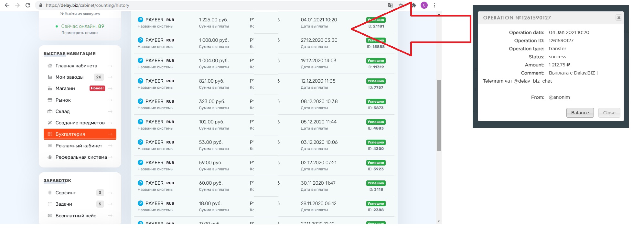Viewport: 644px width, 241px height.
Task: Select the highlighted Бухгалтерия item
Action: [x=80, y=134]
